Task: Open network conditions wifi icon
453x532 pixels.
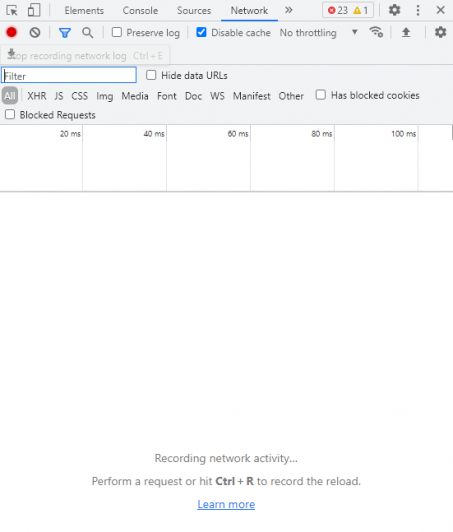Action: click(x=376, y=32)
